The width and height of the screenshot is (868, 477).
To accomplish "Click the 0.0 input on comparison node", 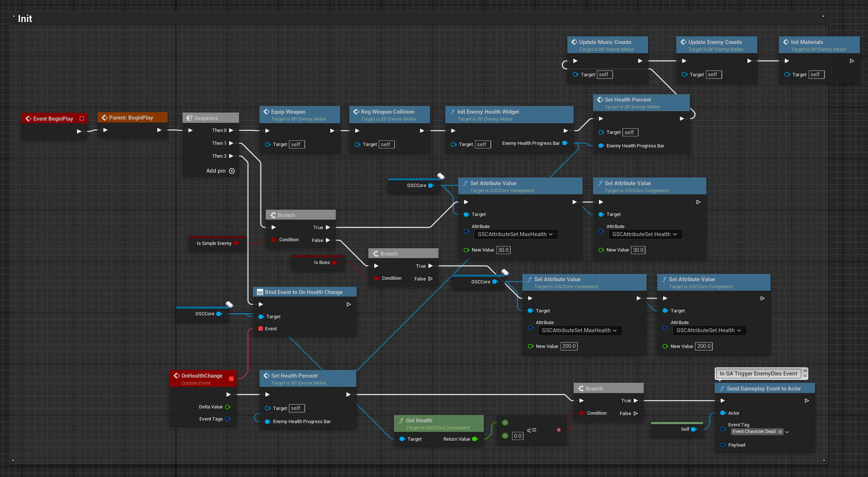I will pyautogui.click(x=517, y=436).
